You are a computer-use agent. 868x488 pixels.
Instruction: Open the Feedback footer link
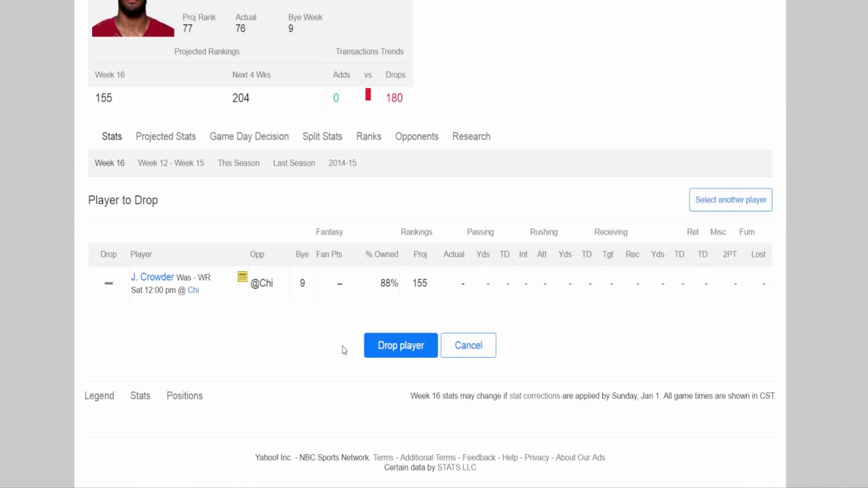[x=479, y=457]
